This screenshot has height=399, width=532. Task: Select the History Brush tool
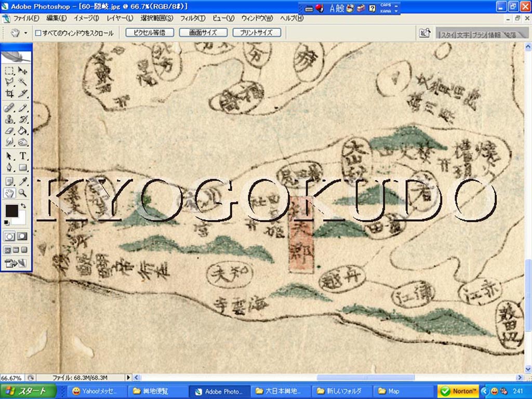(x=22, y=119)
